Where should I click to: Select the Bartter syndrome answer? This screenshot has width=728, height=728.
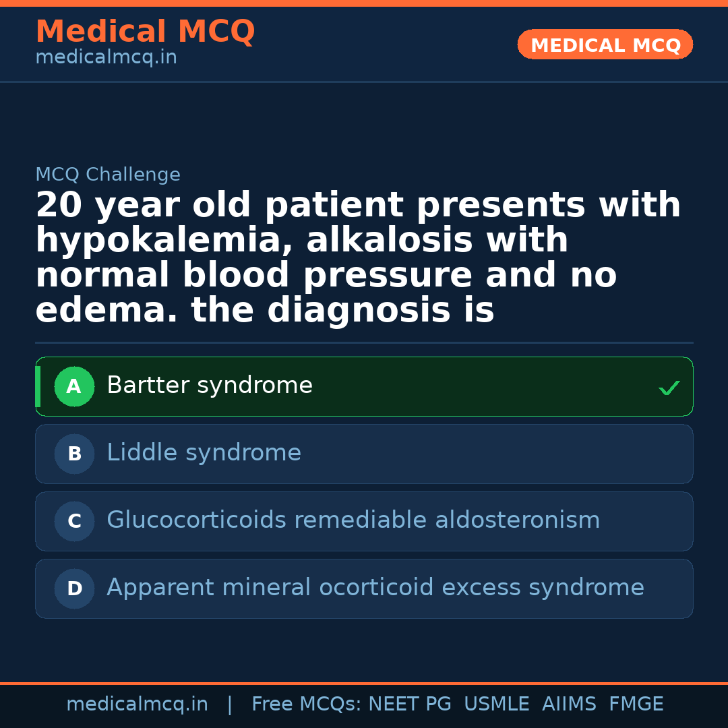click(210, 386)
